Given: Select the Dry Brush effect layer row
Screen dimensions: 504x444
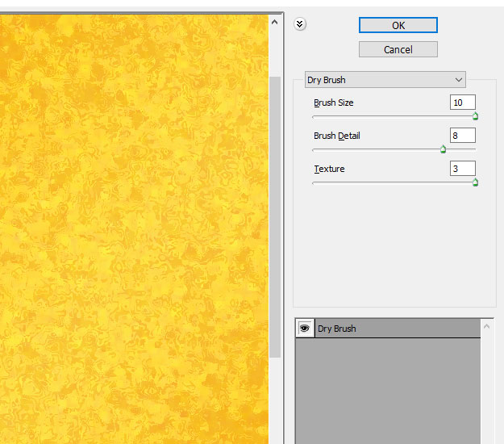Looking at the screenshot, I should (x=395, y=329).
